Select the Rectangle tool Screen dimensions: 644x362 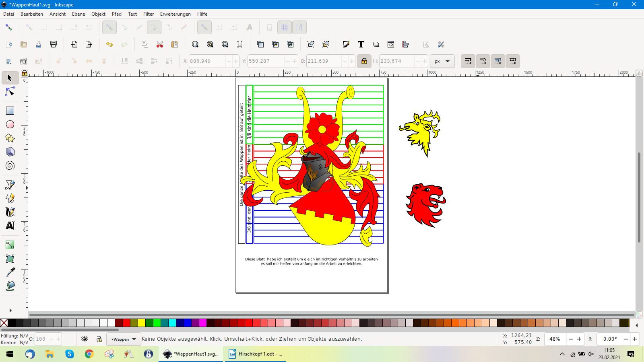[x=10, y=111]
